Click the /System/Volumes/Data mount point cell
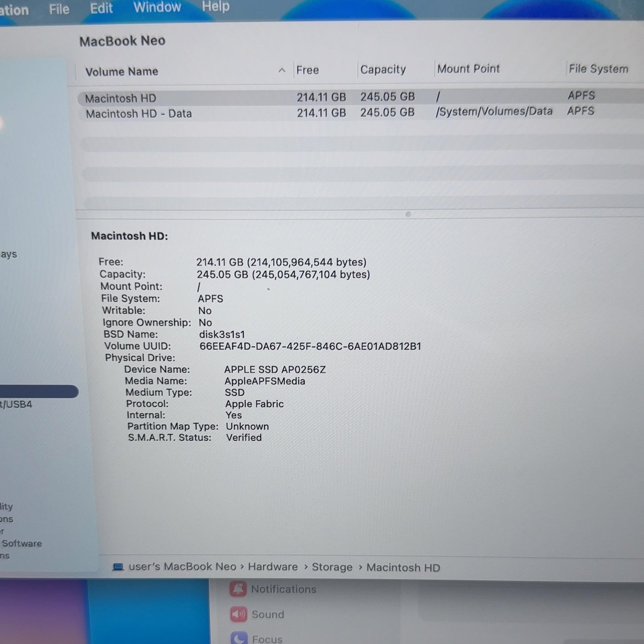The height and width of the screenshot is (644, 644). click(494, 111)
